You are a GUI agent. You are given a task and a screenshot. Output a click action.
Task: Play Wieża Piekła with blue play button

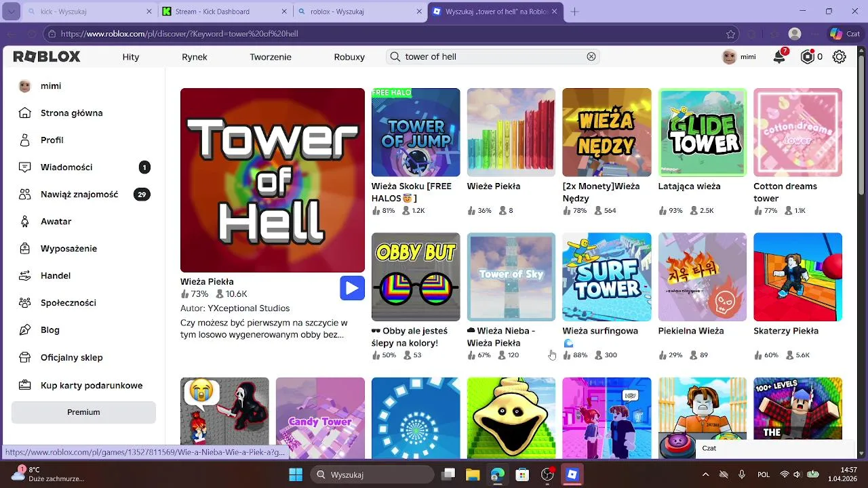click(352, 288)
